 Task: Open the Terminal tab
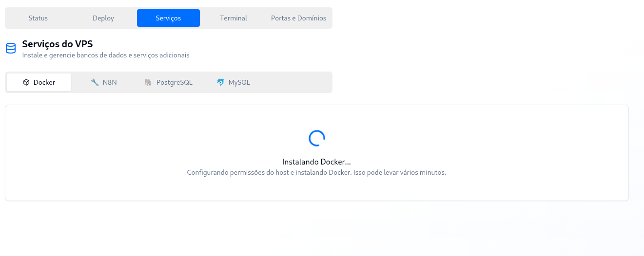pos(234,18)
